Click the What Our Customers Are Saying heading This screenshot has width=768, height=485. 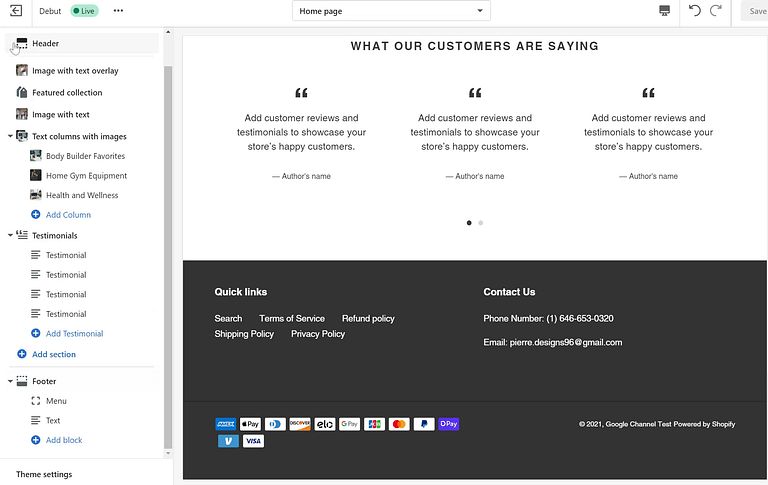(475, 46)
